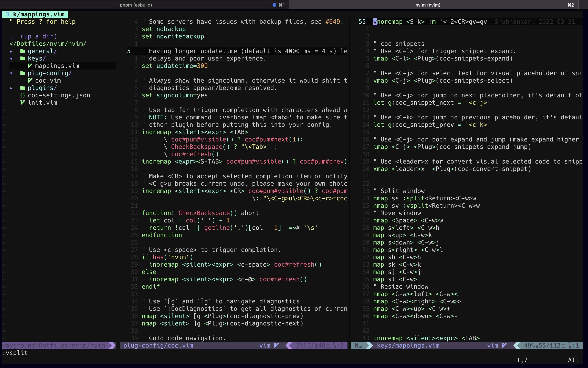
Task: Click the NERDTree path in the status line
Action: 53,345
